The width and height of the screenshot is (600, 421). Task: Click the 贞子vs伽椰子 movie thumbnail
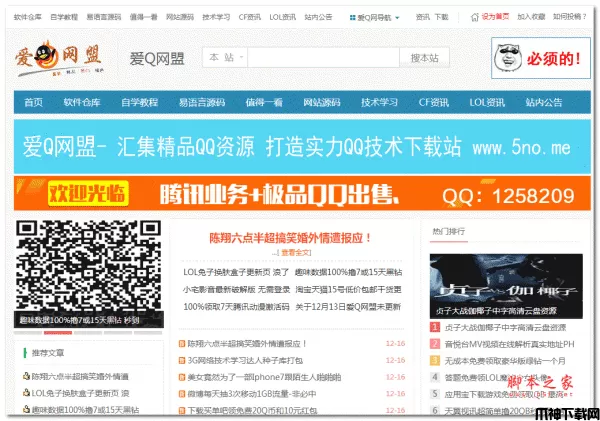tap(506, 286)
